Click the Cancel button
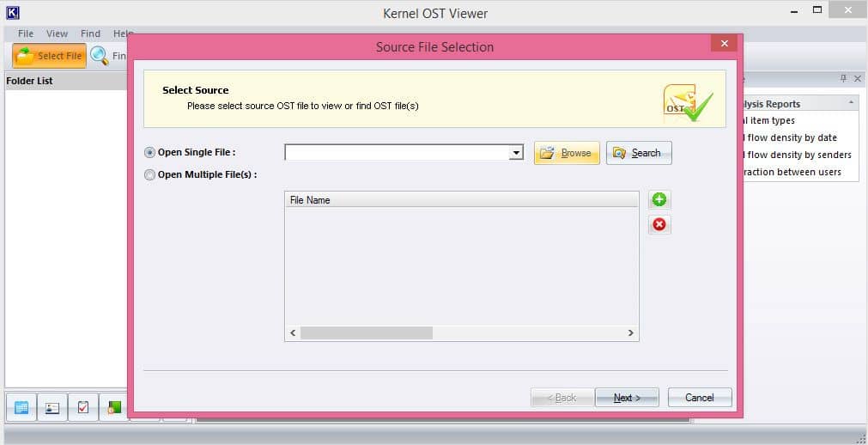Screen dimensions: 868x445 point(700,398)
